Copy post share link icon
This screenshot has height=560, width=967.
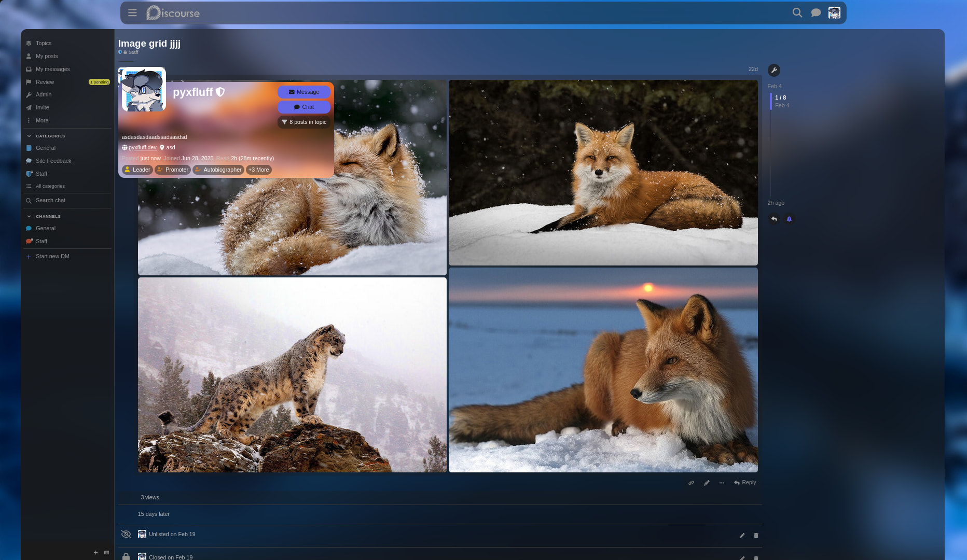pos(691,483)
